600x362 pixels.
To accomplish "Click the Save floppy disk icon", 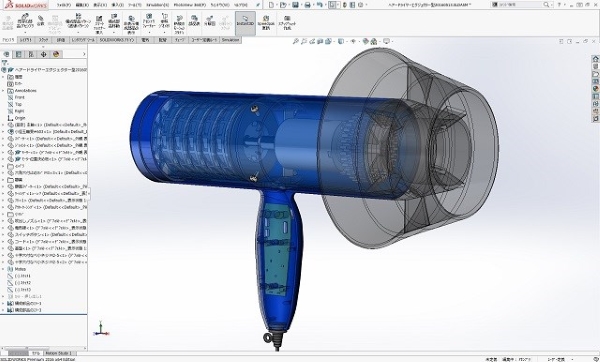I will pos(295,5).
